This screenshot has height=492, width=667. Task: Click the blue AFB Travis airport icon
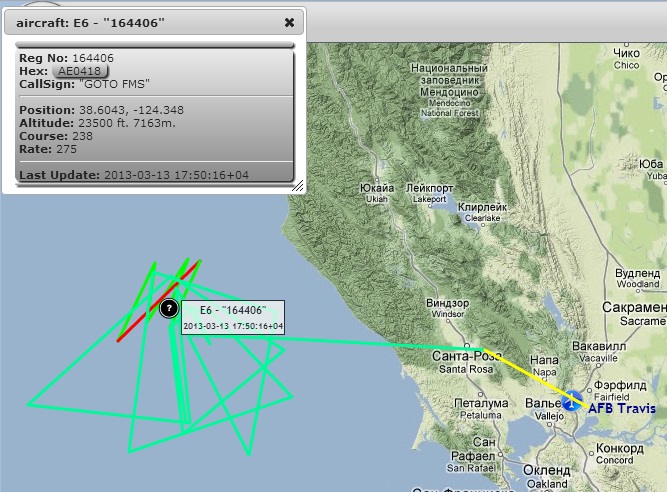click(571, 401)
